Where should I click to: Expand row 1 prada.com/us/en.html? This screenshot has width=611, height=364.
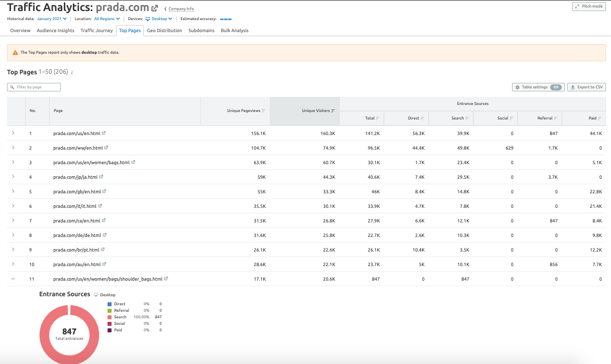tap(13, 133)
